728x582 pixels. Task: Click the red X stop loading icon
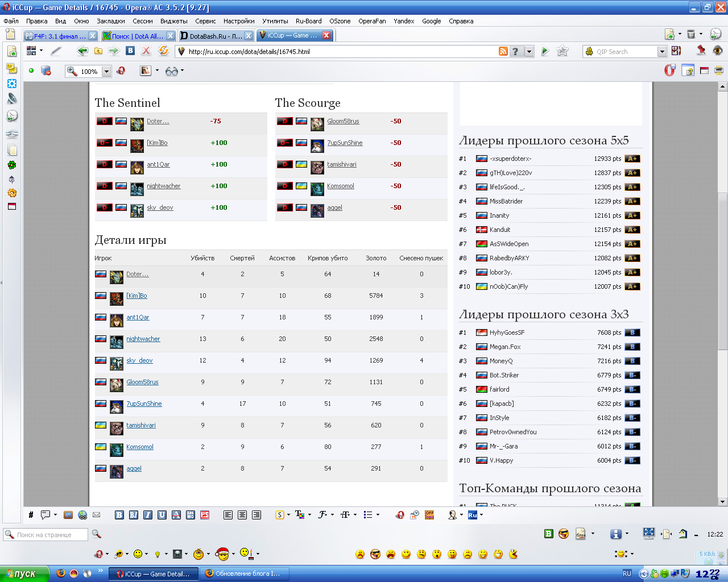pyautogui.click(x=146, y=51)
